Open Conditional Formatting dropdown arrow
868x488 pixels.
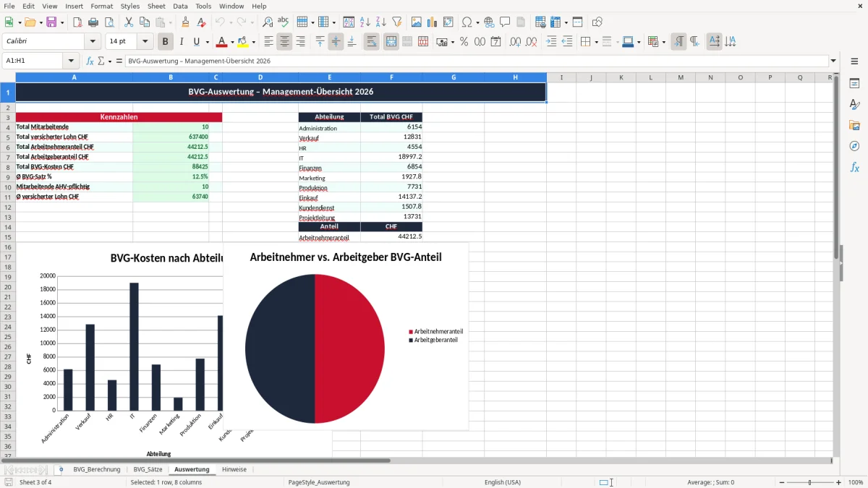(x=663, y=42)
